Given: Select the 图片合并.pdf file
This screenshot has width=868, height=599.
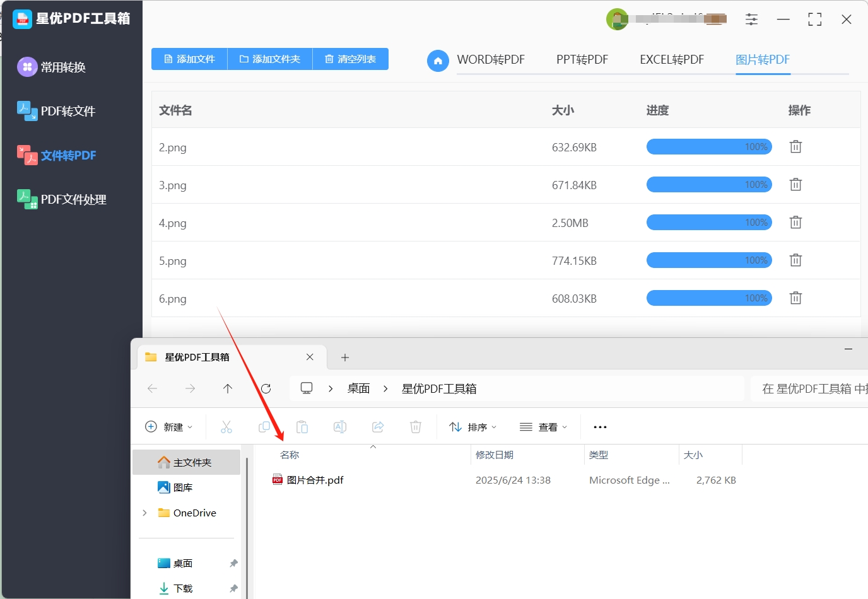Looking at the screenshot, I should [308, 480].
